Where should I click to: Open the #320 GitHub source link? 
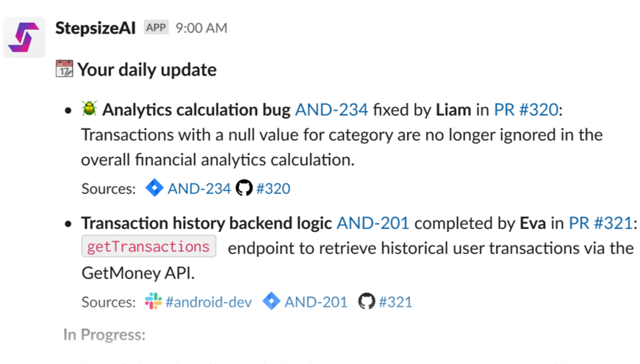(x=273, y=189)
